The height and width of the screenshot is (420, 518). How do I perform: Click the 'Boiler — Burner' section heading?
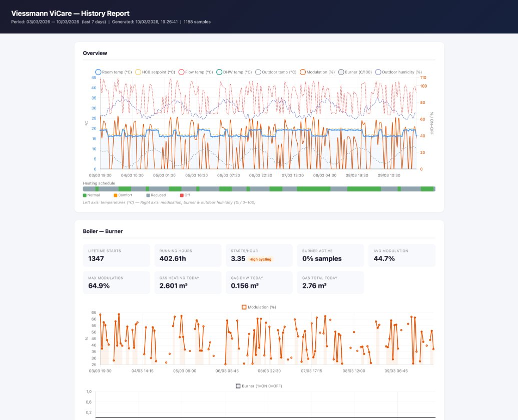[x=103, y=231]
